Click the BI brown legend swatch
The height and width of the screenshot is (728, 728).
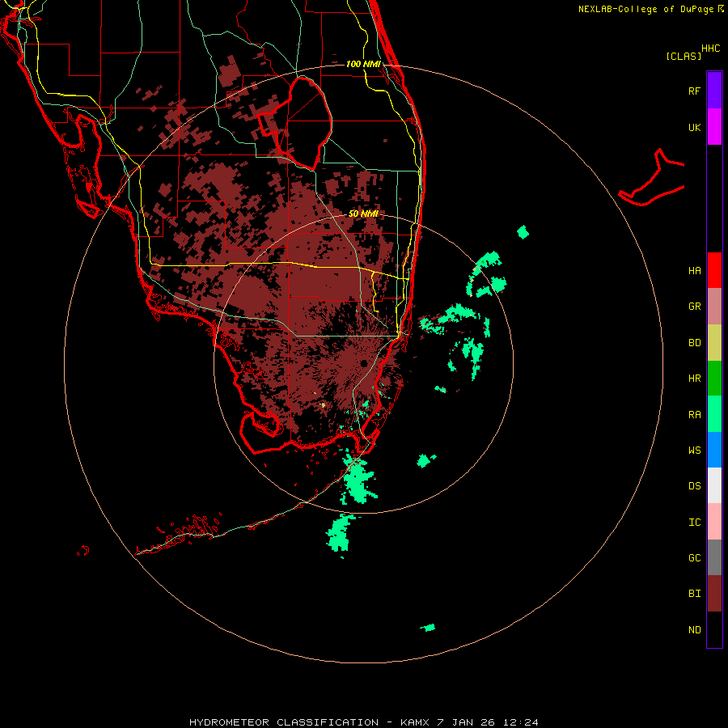pyautogui.click(x=714, y=594)
